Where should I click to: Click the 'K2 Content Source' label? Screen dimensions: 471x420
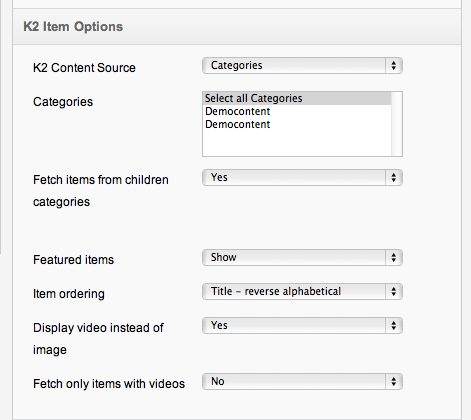(84, 68)
